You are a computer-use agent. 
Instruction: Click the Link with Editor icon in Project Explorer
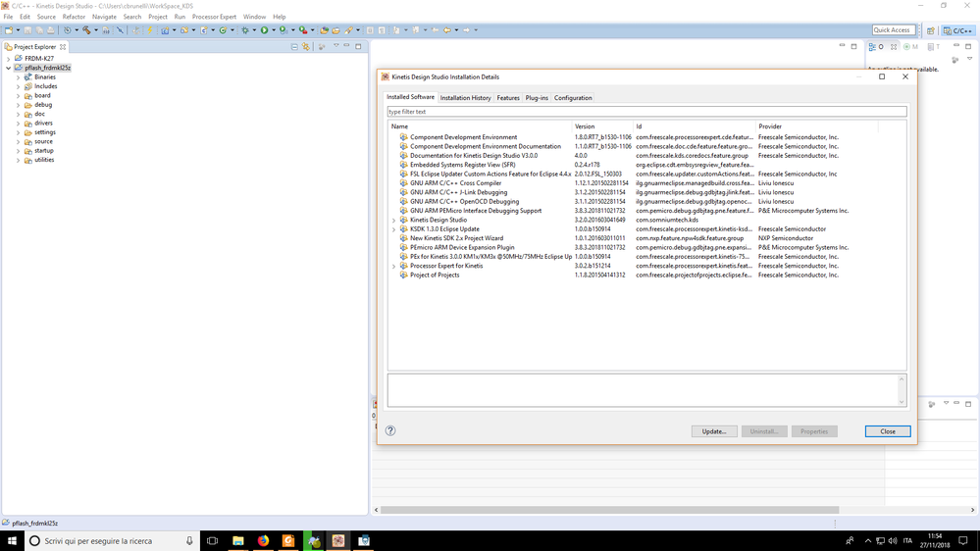(x=306, y=46)
